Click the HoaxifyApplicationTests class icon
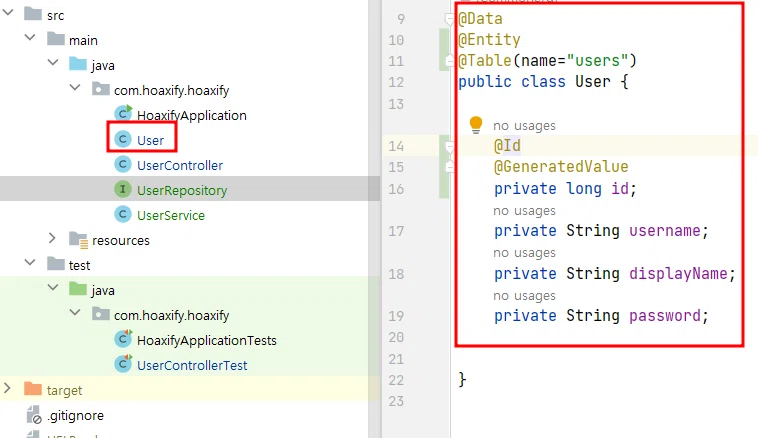The width and height of the screenshot is (758, 438). pos(123,338)
